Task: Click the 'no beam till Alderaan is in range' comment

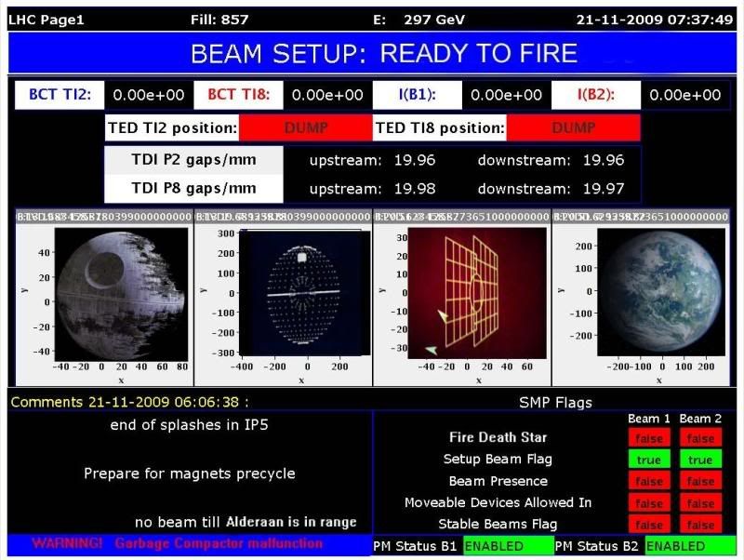Action: (246, 522)
